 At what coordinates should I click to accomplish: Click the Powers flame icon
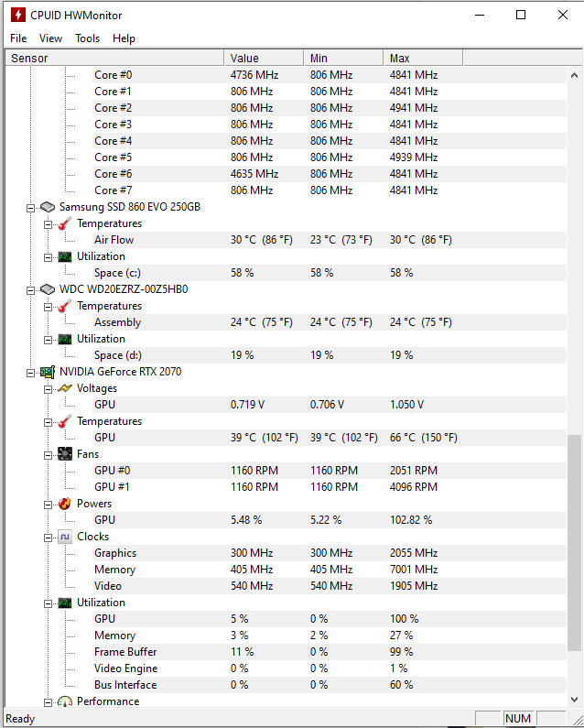pyautogui.click(x=65, y=504)
